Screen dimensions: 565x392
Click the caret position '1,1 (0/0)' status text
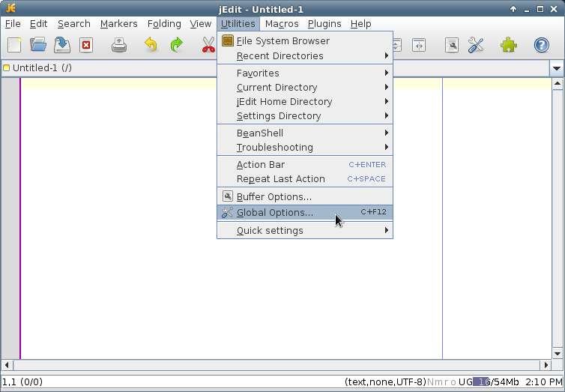[22, 382]
